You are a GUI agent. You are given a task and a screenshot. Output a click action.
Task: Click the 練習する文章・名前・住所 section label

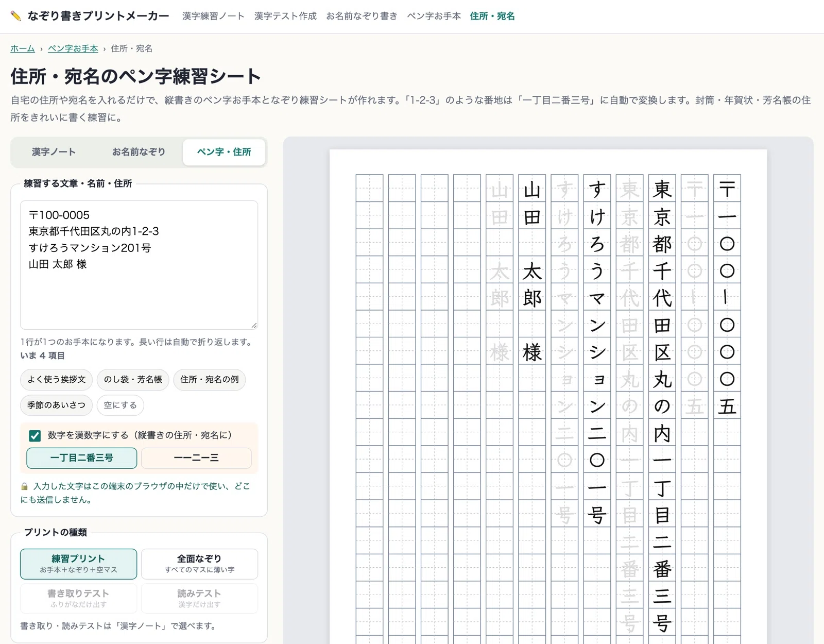pyautogui.click(x=78, y=183)
